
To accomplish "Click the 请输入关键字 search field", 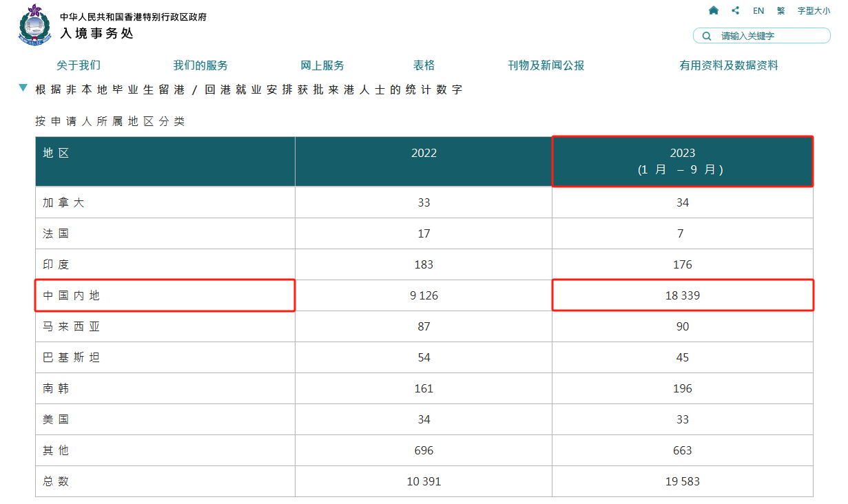I will [x=768, y=36].
